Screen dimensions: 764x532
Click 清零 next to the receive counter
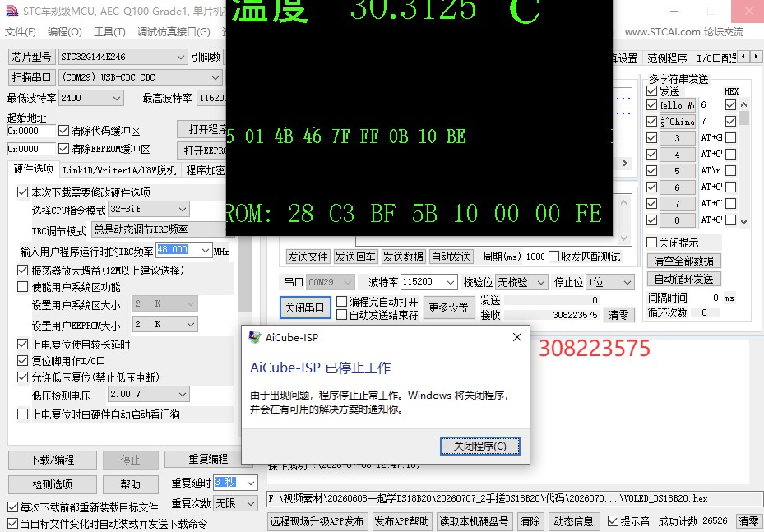[x=618, y=315]
